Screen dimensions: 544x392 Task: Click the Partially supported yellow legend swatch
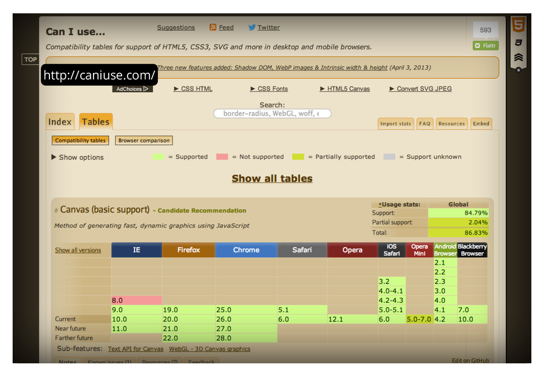point(299,157)
